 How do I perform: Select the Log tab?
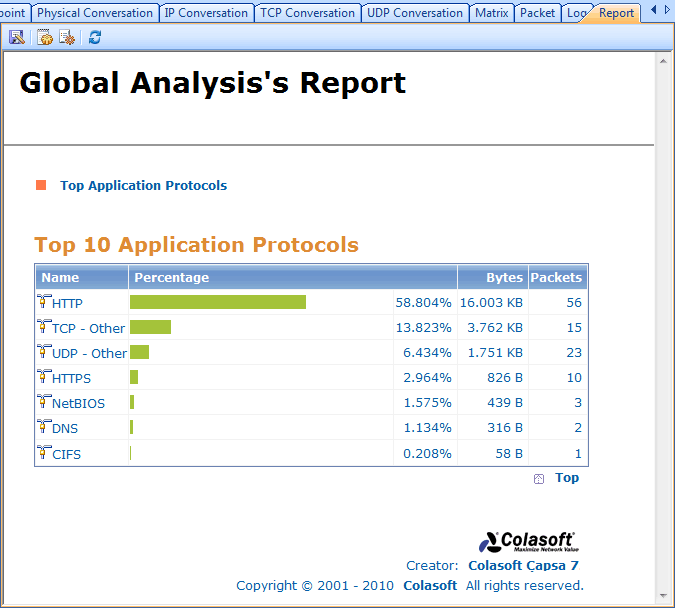[576, 13]
